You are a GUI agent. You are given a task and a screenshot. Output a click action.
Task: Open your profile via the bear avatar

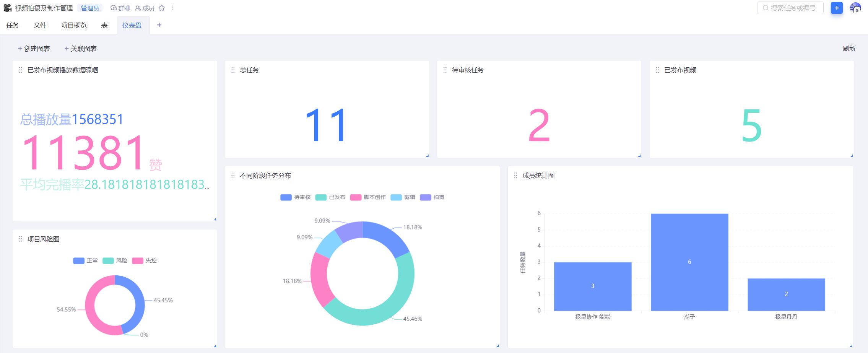tap(857, 8)
